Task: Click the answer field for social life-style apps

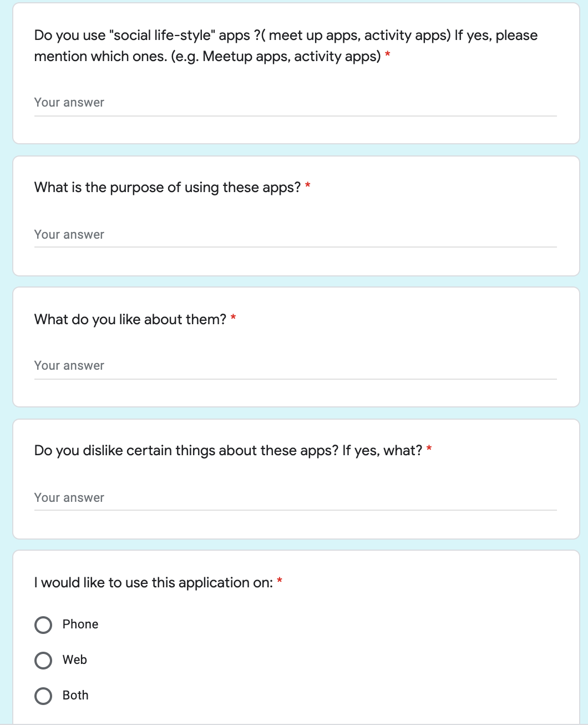Action: 295,103
